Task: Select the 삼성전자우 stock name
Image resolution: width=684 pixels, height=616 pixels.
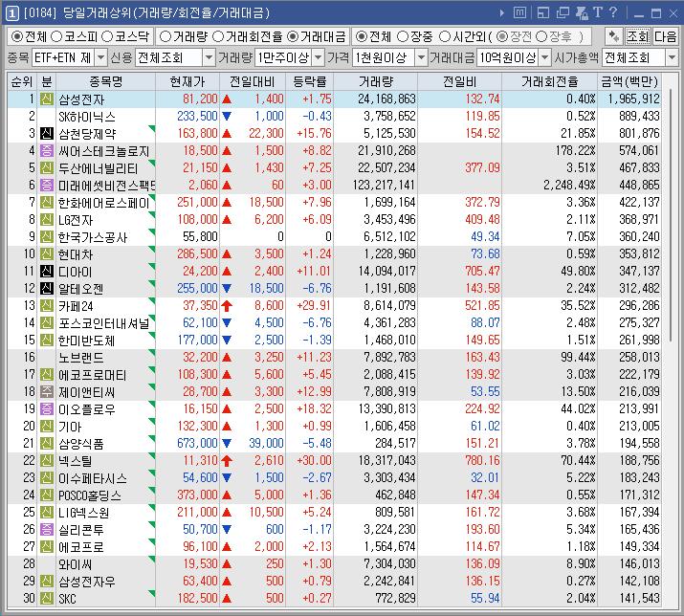Action: click(87, 582)
